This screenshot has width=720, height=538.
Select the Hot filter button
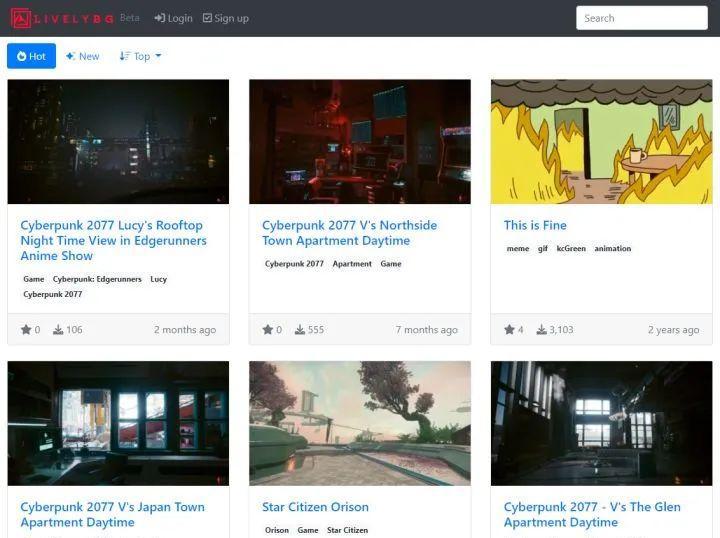pos(31,56)
